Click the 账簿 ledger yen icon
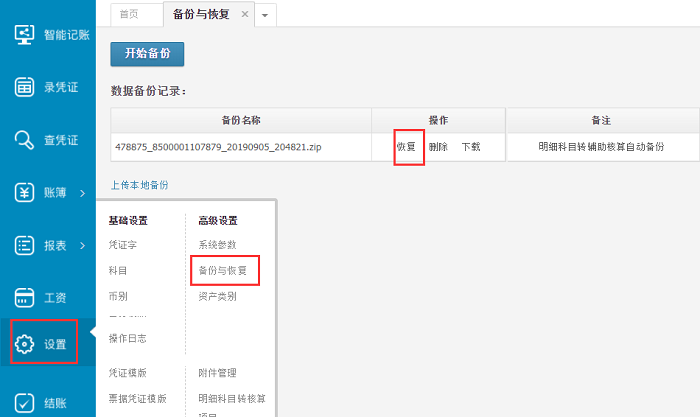Viewport: 700px width, 417px height. tap(24, 192)
